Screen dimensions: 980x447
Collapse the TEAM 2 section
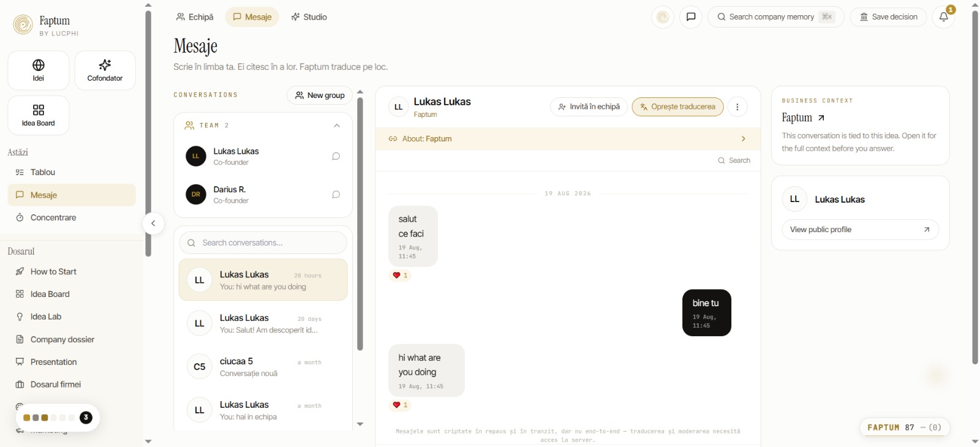[x=336, y=126]
